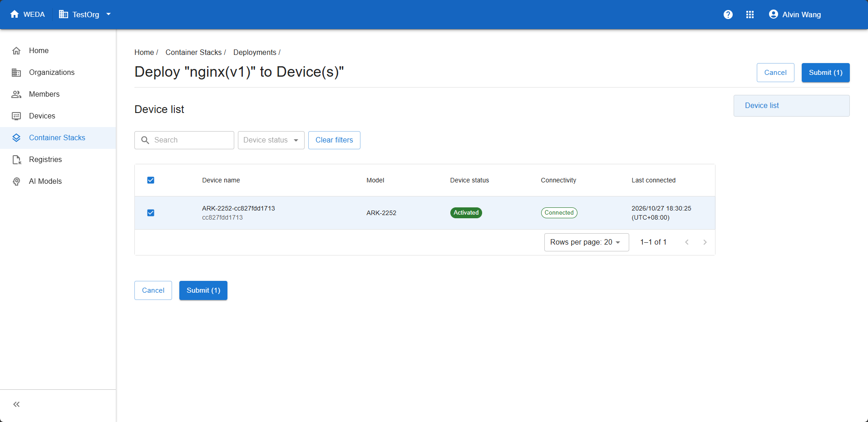Uncheck the ARK-2252-cc827fdd1713 row checkbox
The width and height of the screenshot is (868, 422).
point(151,213)
